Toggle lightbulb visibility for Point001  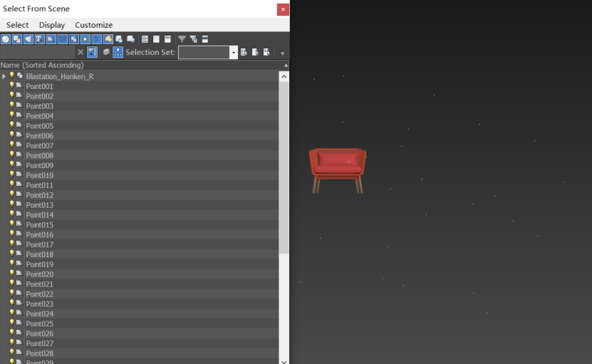11,85
